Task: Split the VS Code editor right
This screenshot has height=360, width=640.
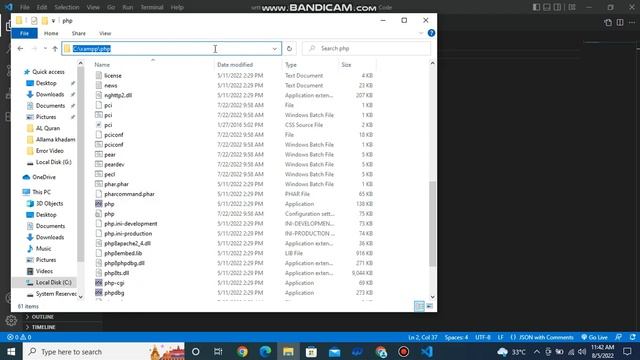Action: tap(620, 22)
